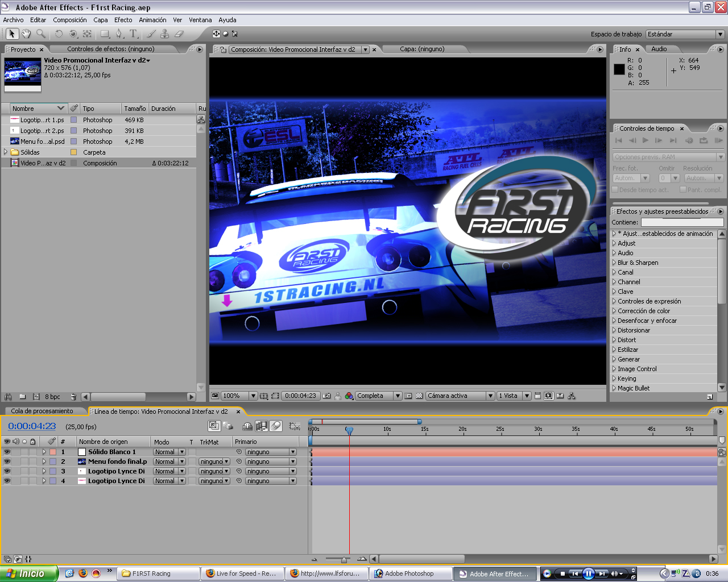Image resolution: width=728 pixels, height=582 pixels.
Task: Hide layer 1 Sólido Blanco 1
Action: 7,452
